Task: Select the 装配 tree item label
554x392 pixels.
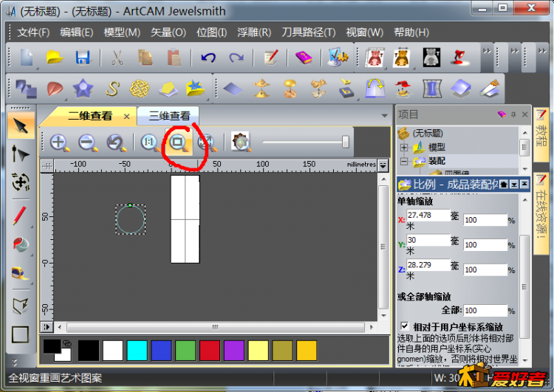Action: pos(437,161)
